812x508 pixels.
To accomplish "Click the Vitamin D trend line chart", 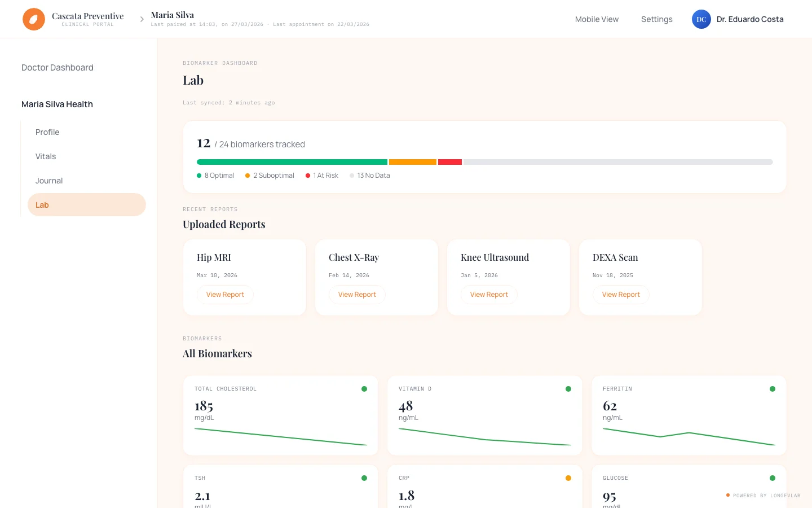I will (485, 437).
